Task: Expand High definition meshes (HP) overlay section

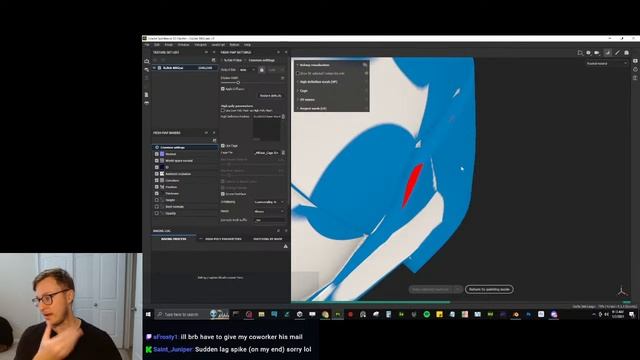Action: 298,82
